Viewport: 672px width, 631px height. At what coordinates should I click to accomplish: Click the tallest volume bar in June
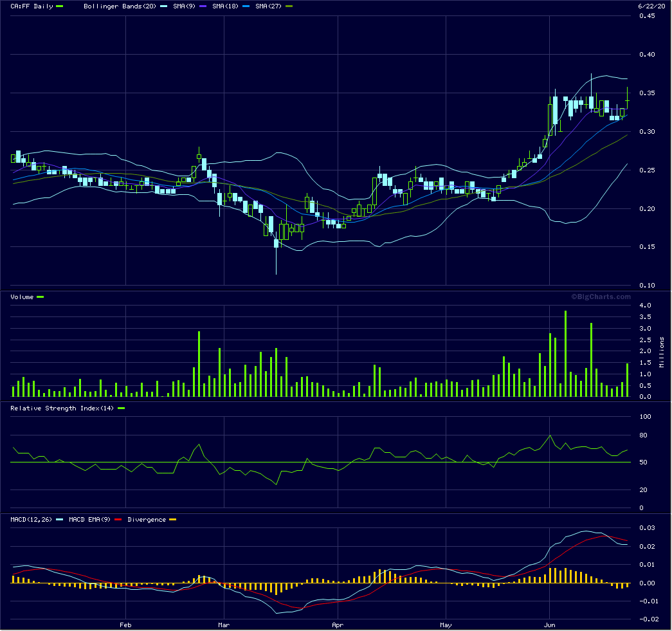coord(566,354)
